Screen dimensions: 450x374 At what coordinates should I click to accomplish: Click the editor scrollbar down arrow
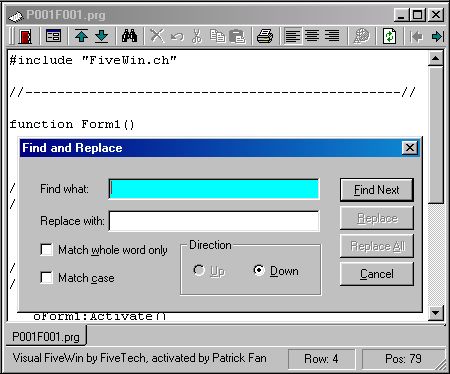(x=436, y=313)
